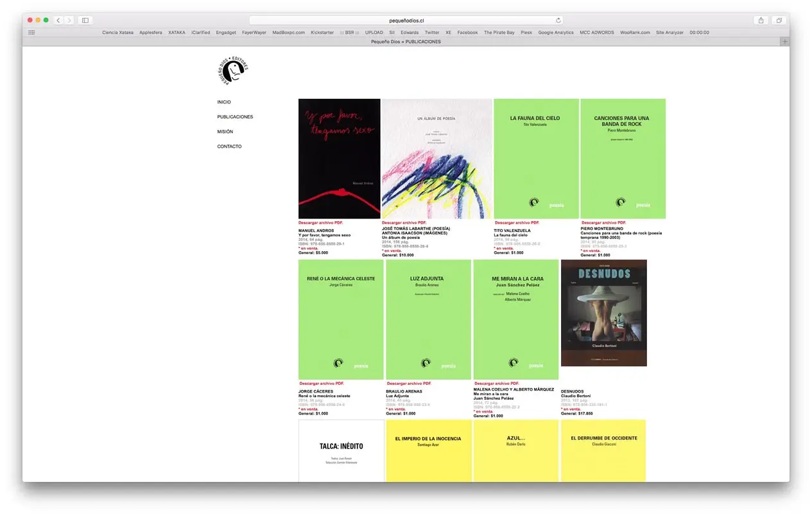Download PDF for 'Y por favor, tengamos sexo'
Image resolution: width=812 pixels, height=514 pixels.
tap(321, 223)
